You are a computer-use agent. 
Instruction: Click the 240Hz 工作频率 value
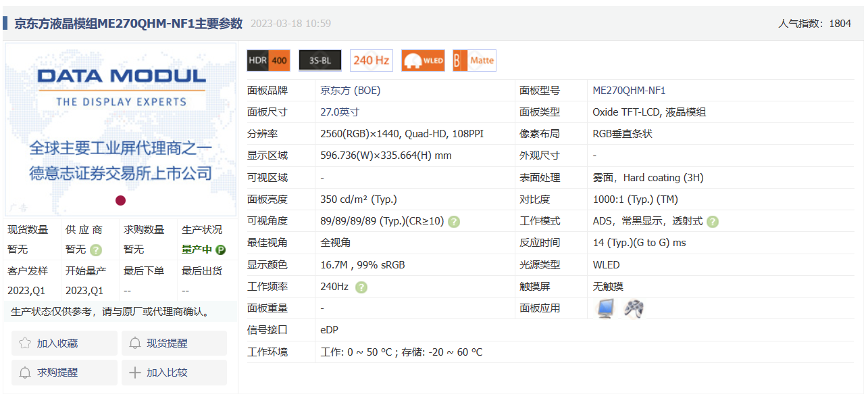(334, 287)
